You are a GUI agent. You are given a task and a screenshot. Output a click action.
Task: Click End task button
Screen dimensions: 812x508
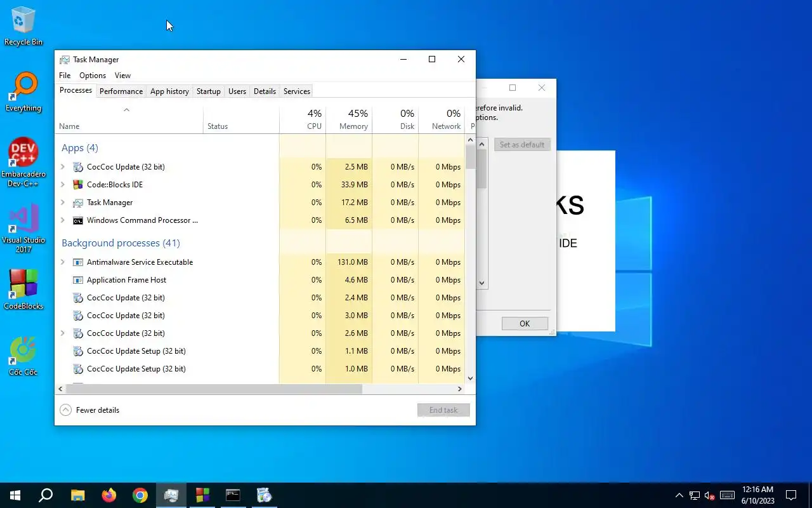443,410
